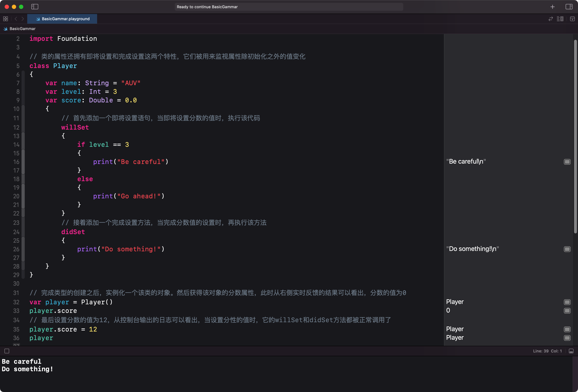
Task: Go forward with the right chevron
Action: [23, 19]
